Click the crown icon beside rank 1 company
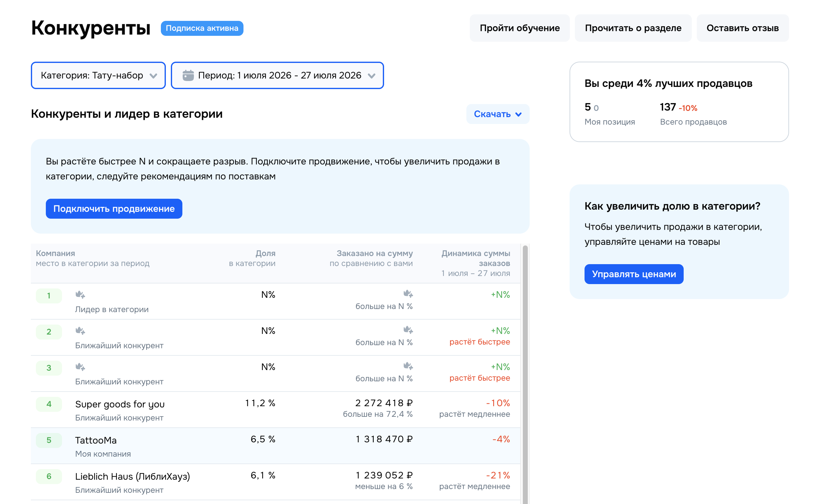Viewport: 833px width, 504px height. (80, 295)
